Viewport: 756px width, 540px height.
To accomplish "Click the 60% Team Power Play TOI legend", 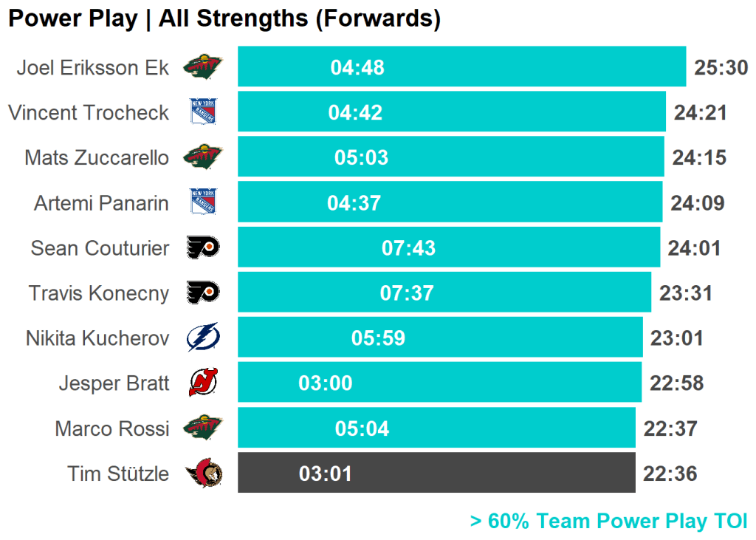I will [608, 521].
